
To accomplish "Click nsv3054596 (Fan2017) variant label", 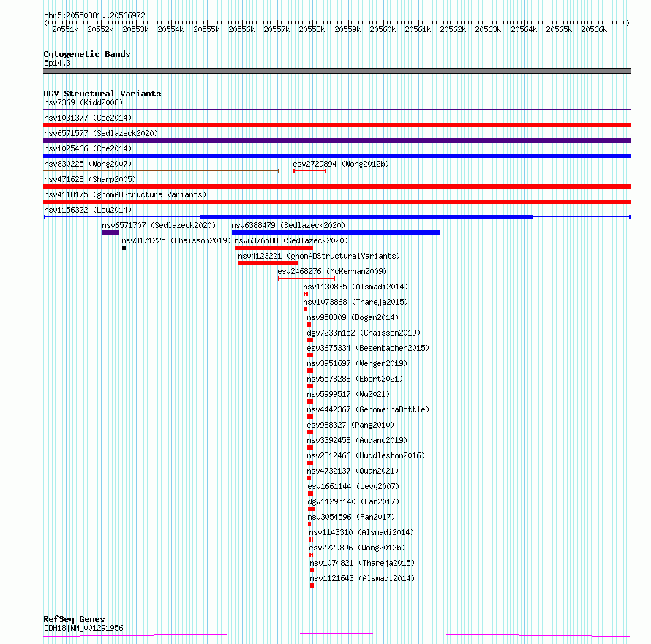I will (351, 517).
